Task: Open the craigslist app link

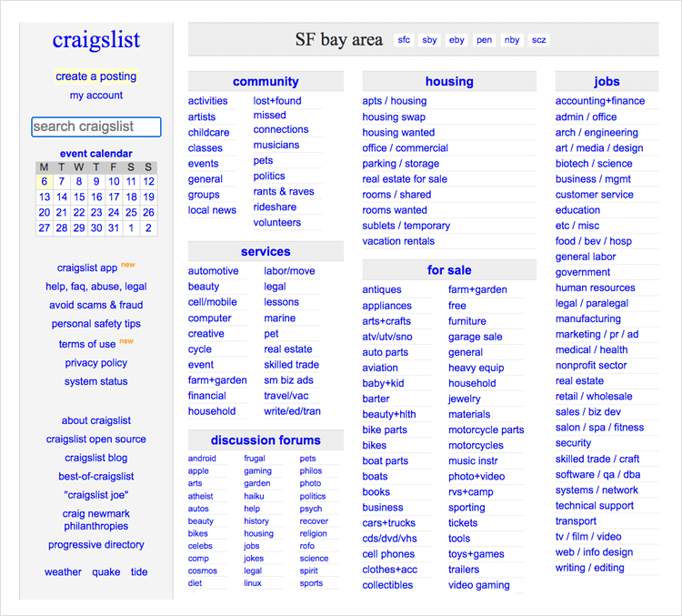Action: click(87, 268)
